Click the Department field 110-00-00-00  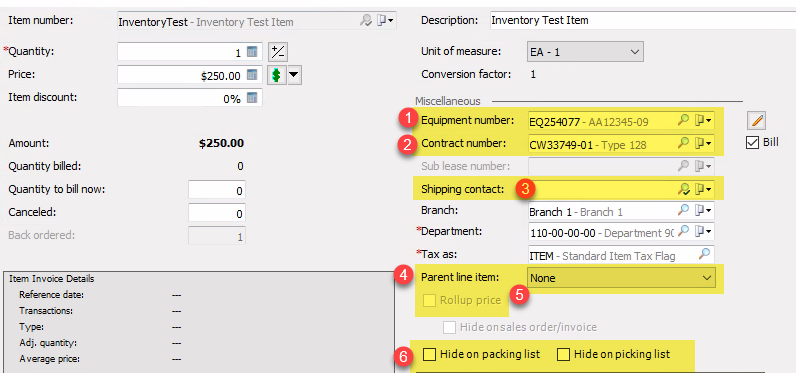(x=621, y=232)
